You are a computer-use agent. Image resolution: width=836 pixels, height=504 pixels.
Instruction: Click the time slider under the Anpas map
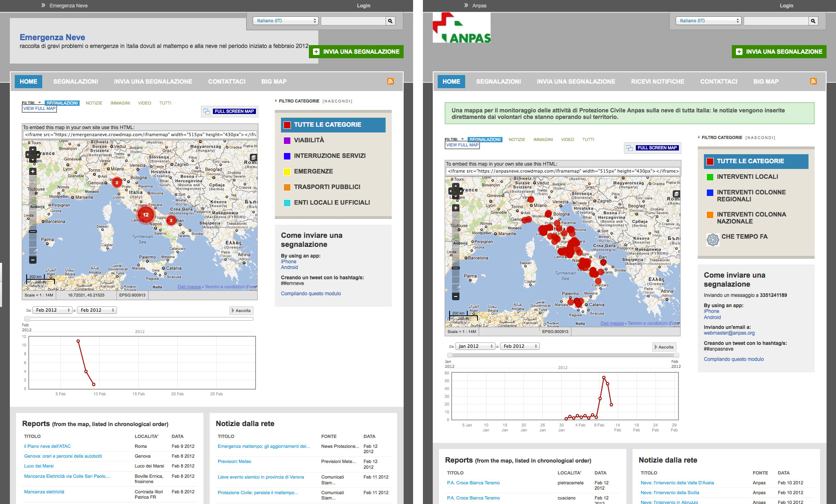(x=562, y=355)
